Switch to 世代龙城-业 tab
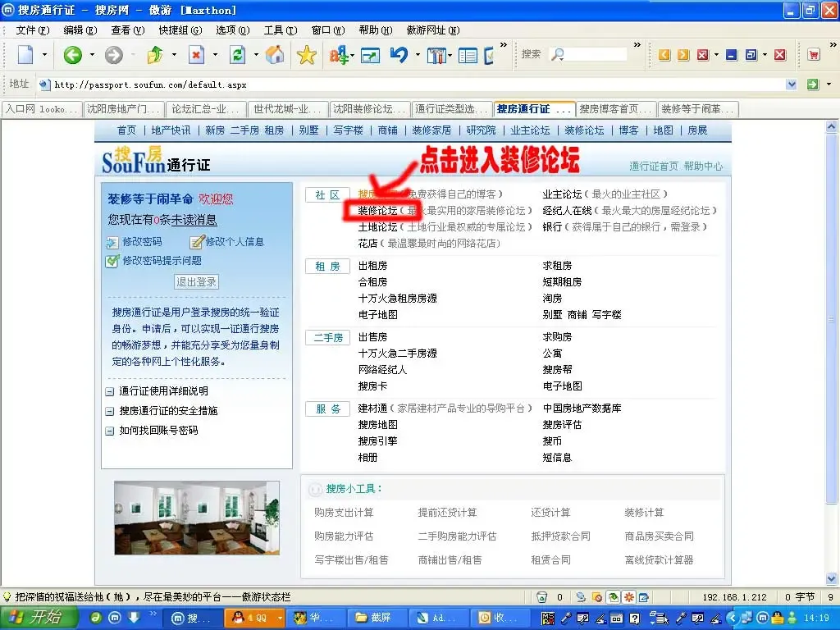 point(288,109)
